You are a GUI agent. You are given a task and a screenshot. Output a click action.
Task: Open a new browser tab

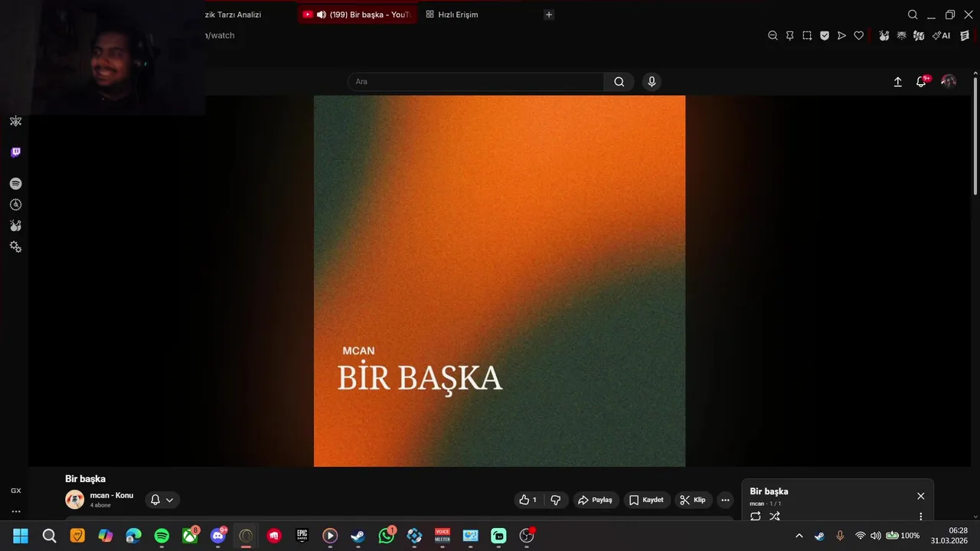tap(549, 15)
